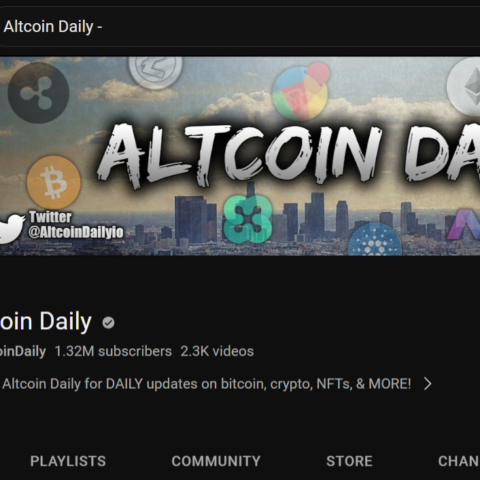This screenshot has height=480, width=480.
Task: Click the purple triangular logo in banner
Action: [x=463, y=224]
